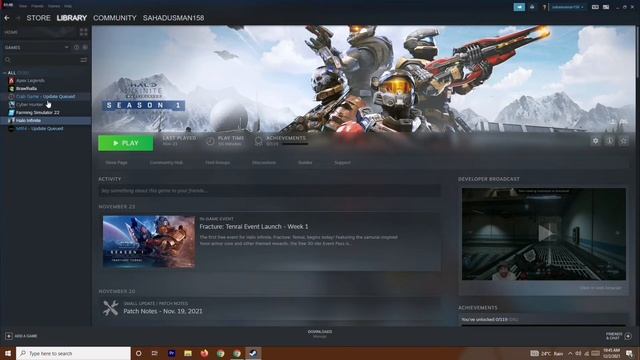Collapse the ALL games category
640x360 pixels.
(4, 73)
